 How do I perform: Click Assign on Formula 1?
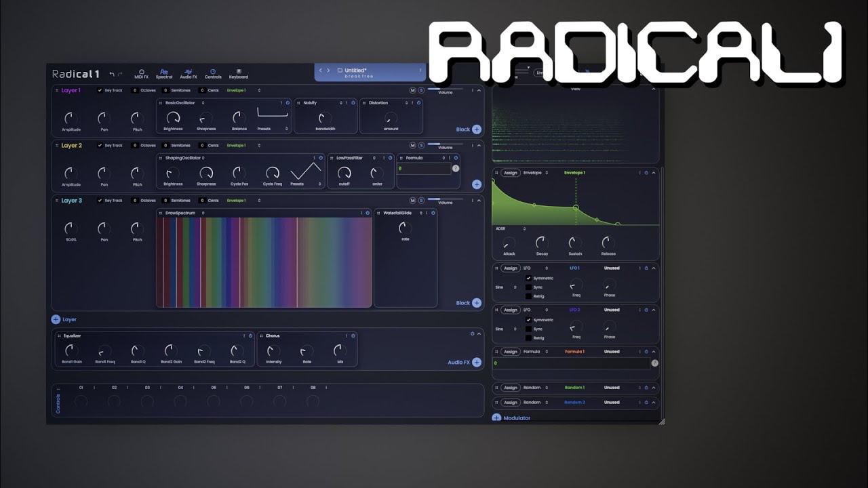point(511,352)
